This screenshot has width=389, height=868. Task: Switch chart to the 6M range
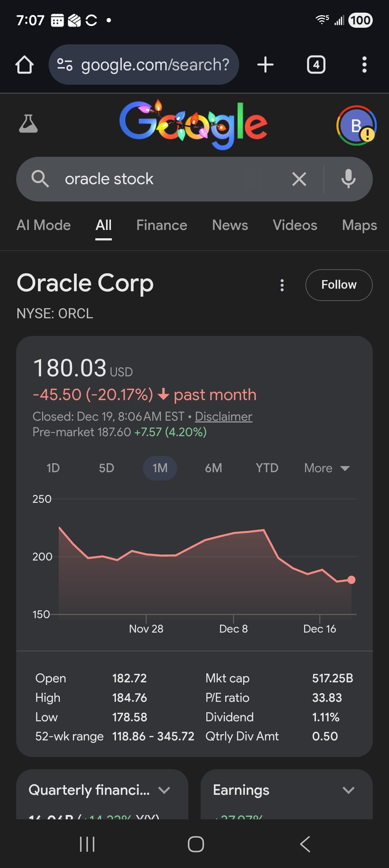click(213, 468)
